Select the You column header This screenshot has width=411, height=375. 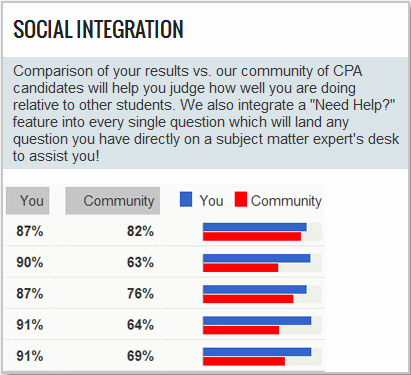coord(28,201)
